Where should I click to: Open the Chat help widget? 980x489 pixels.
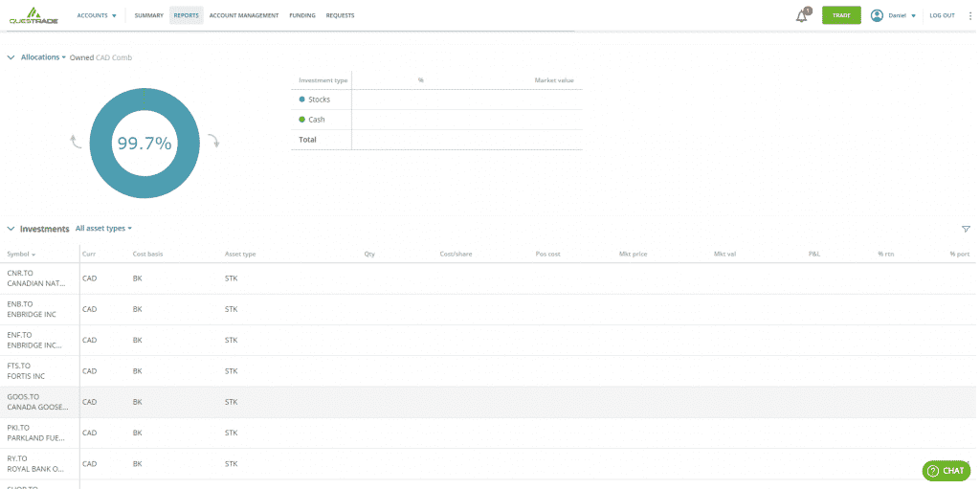tap(945, 470)
